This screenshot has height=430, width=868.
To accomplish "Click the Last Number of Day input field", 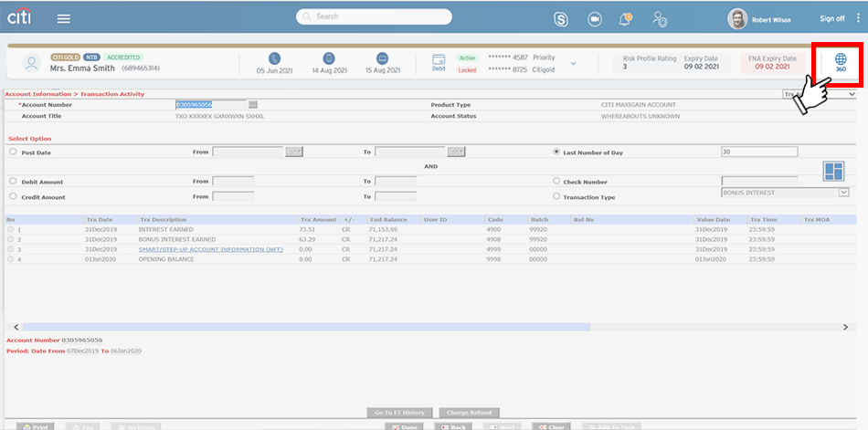I will [x=758, y=152].
